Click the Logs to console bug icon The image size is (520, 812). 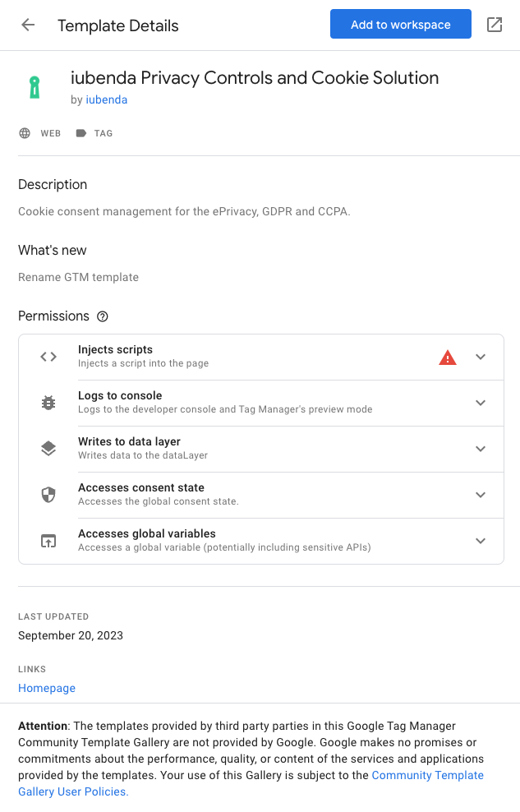tap(48, 403)
